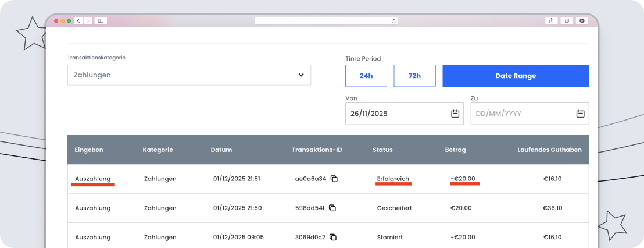
Task: Click the browser address bar
Action: [325, 20]
